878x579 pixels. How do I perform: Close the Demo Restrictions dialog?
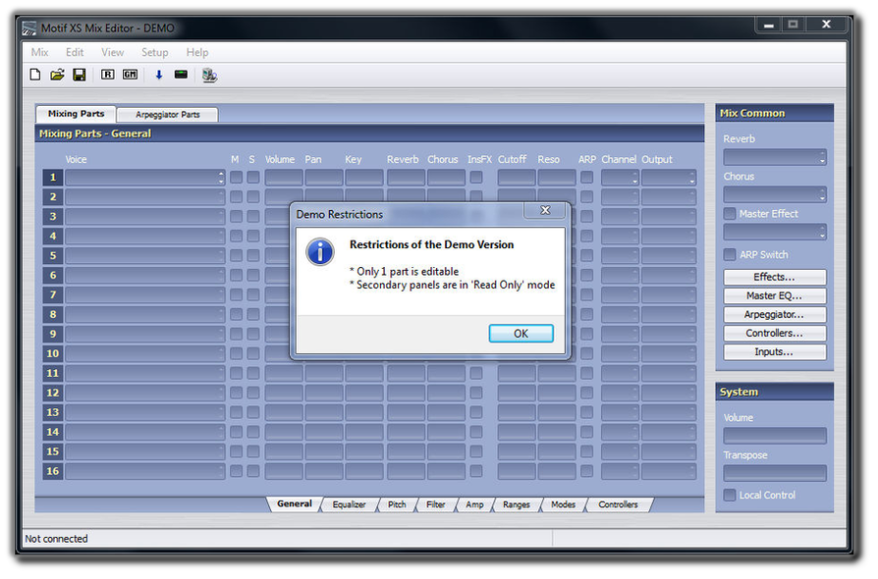point(545,211)
